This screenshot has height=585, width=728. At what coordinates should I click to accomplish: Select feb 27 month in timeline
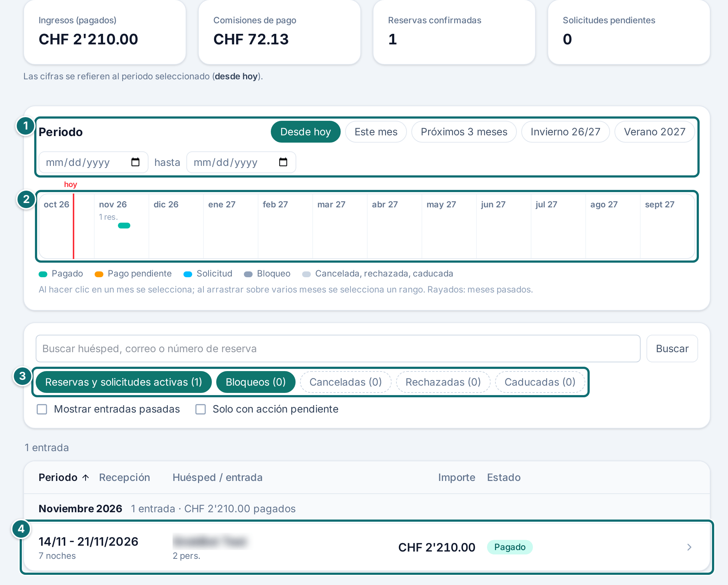[285, 226]
